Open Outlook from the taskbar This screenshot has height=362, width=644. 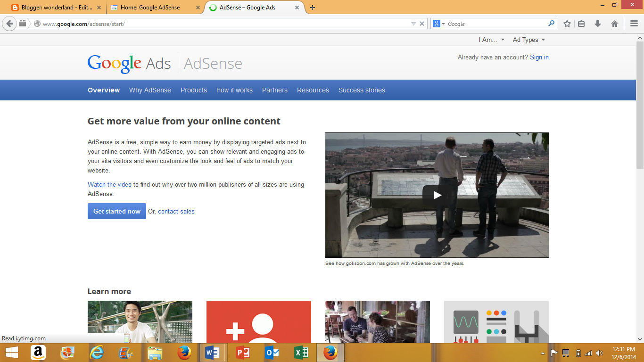(271, 352)
